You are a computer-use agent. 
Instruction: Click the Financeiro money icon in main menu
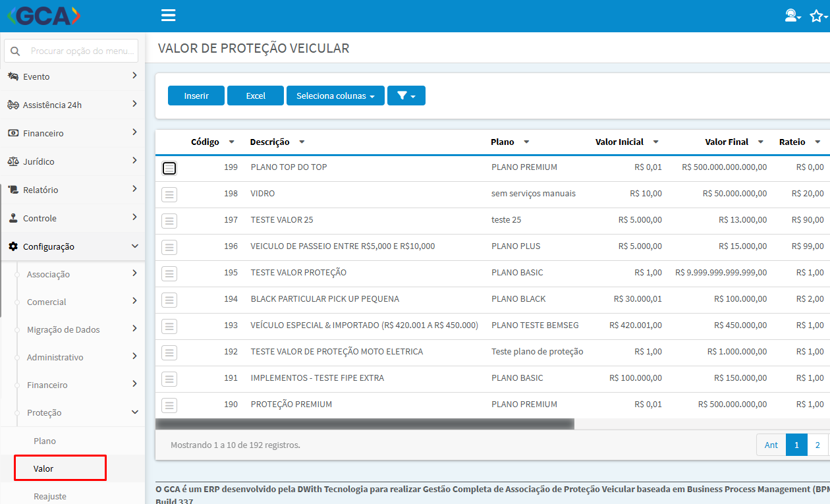(13, 133)
